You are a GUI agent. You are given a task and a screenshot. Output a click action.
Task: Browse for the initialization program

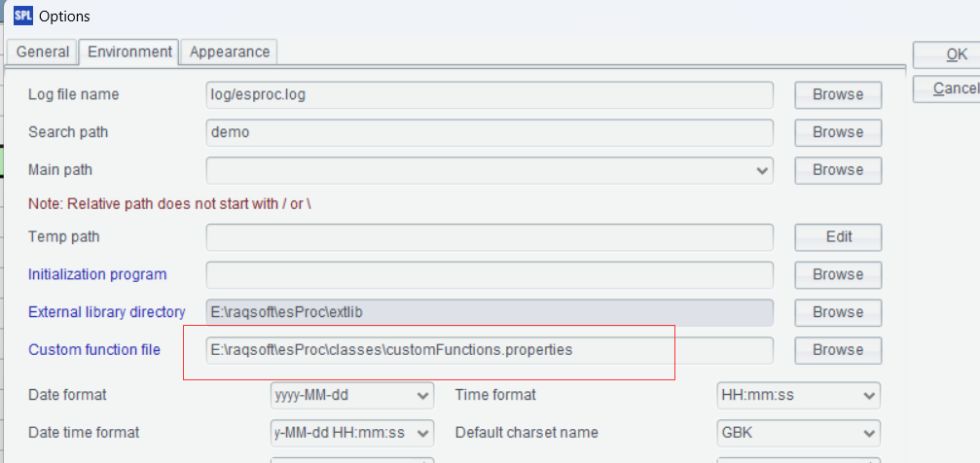838,274
